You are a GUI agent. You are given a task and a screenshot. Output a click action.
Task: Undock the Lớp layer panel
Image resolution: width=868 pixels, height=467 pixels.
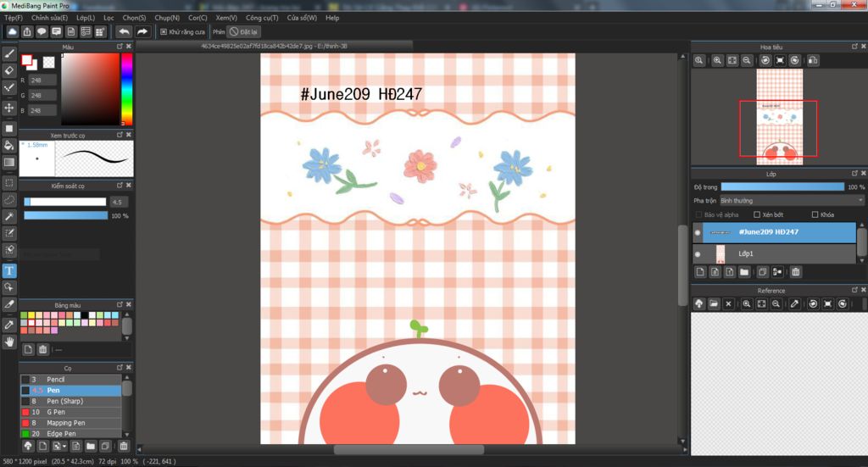[854, 173]
